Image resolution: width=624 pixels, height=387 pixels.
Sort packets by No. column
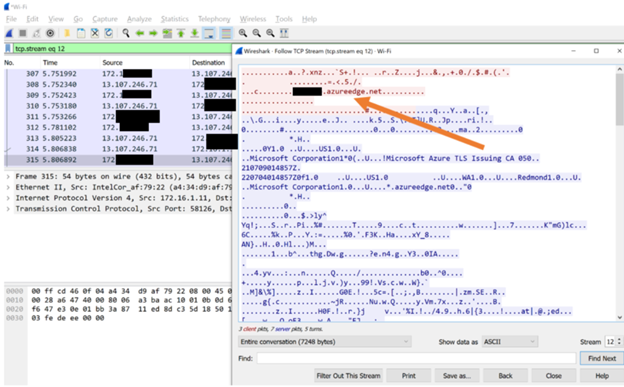(9, 63)
